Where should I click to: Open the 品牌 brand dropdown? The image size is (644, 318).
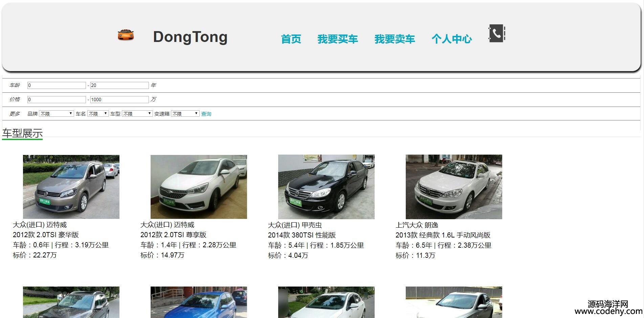(x=57, y=114)
